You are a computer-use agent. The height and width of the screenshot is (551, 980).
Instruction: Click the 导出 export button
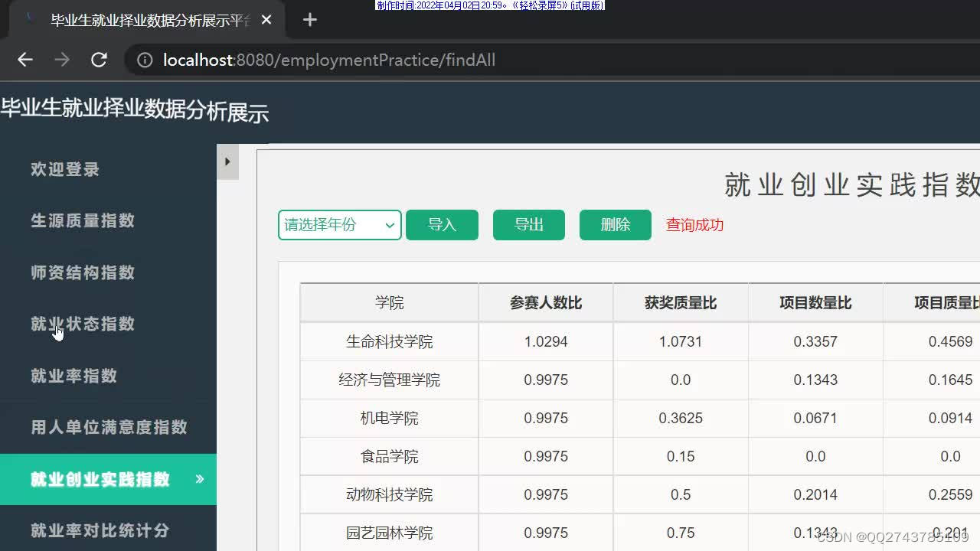point(529,225)
